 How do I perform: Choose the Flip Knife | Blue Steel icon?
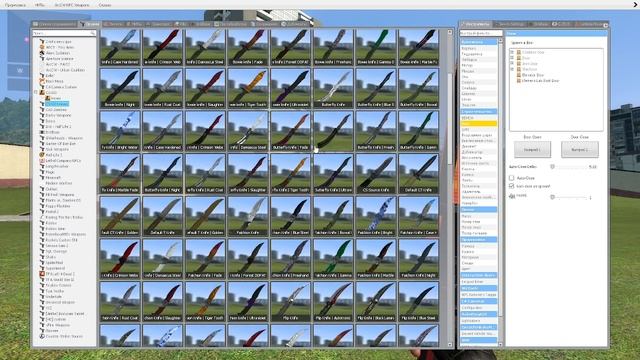tap(418, 302)
